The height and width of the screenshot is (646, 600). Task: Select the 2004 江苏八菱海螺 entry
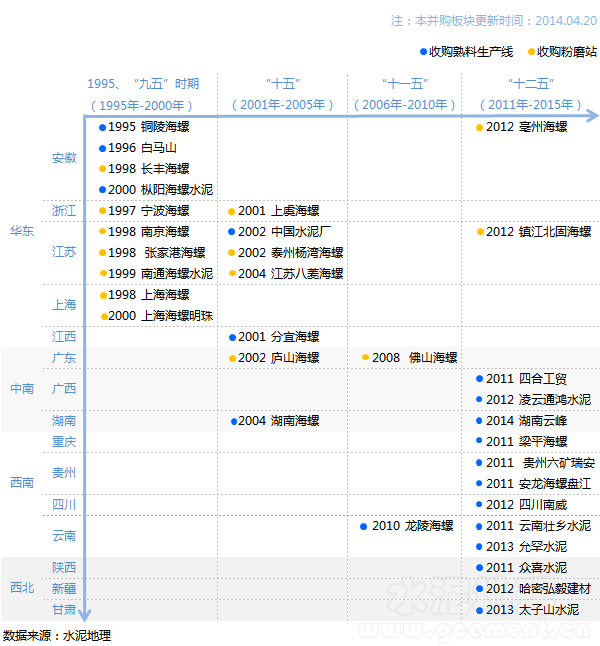click(x=286, y=274)
